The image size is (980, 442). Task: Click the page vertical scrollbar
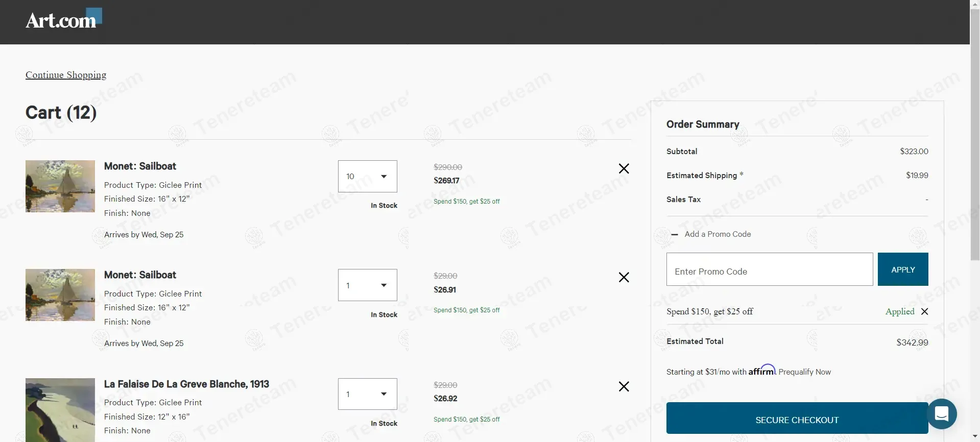pyautogui.click(x=974, y=153)
